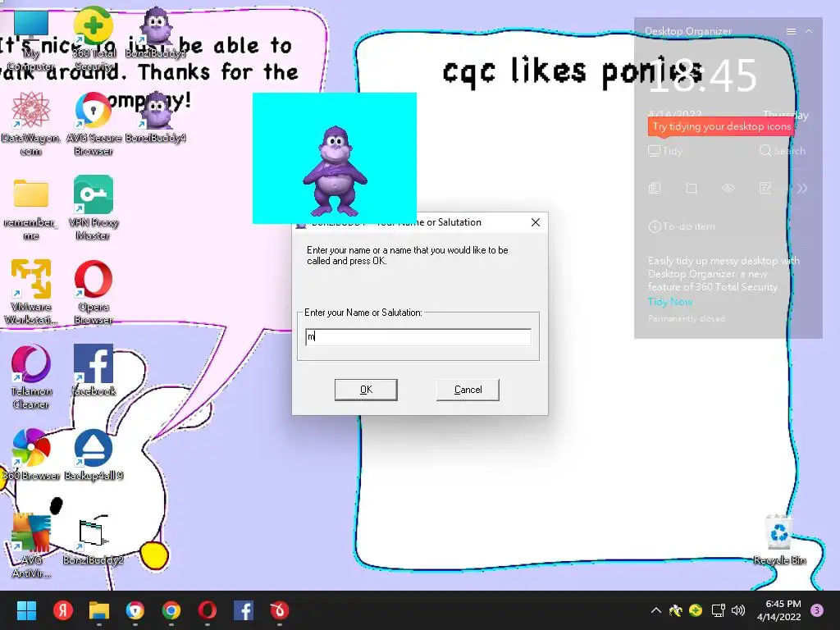Click the Tidy Now link
This screenshot has width=840, height=630.
[670, 302]
